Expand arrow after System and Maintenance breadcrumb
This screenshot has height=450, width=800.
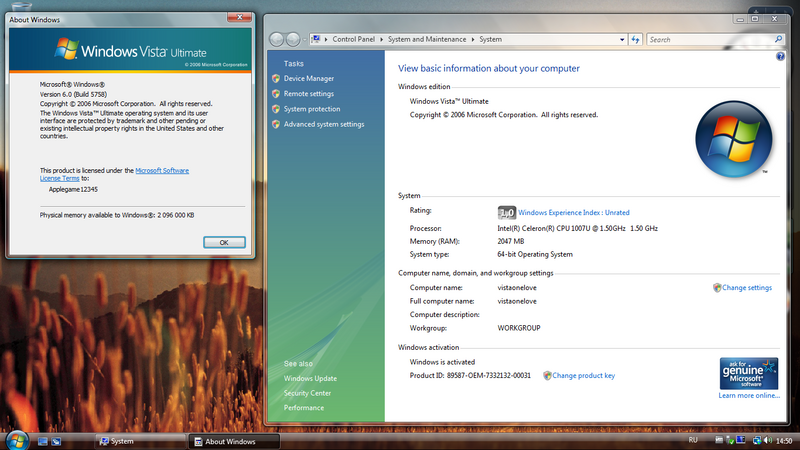472,39
